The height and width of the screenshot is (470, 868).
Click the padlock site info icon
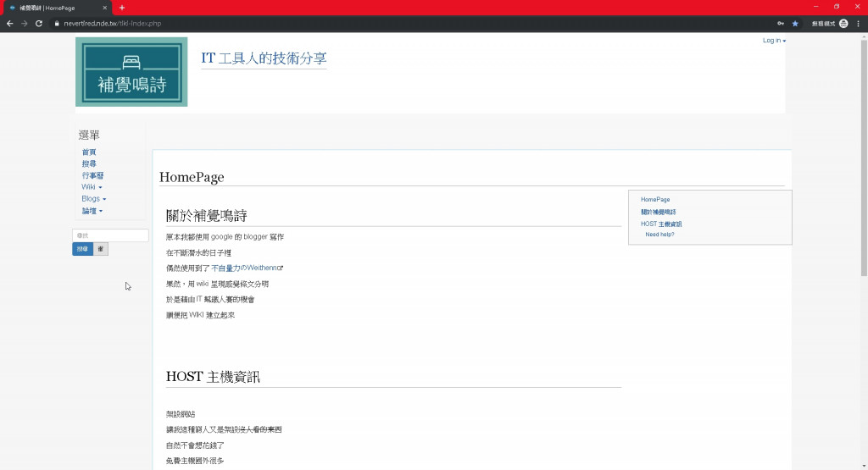point(57,23)
